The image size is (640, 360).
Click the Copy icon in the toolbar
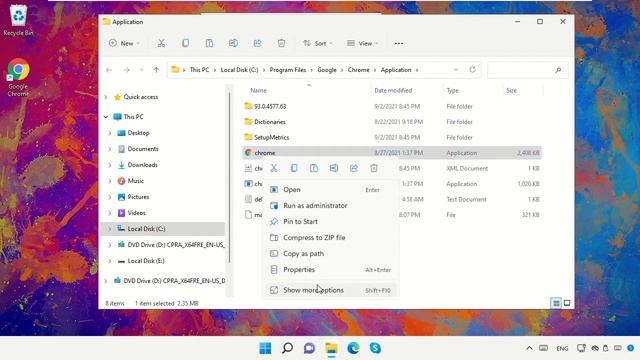[185, 43]
